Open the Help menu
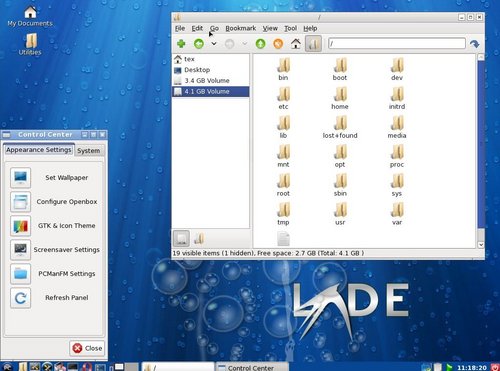 pos(310,28)
